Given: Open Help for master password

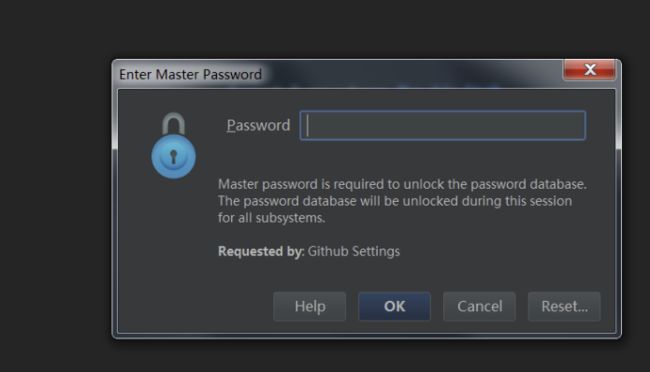Looking at the screenshot, I should [x=310, y=306].
